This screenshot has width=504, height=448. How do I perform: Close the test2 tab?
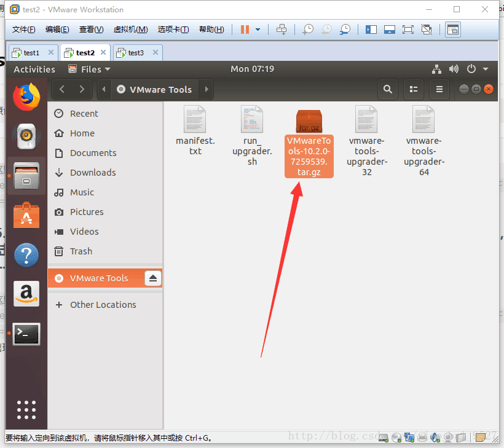pyautogui.click(x=103, y=52)
